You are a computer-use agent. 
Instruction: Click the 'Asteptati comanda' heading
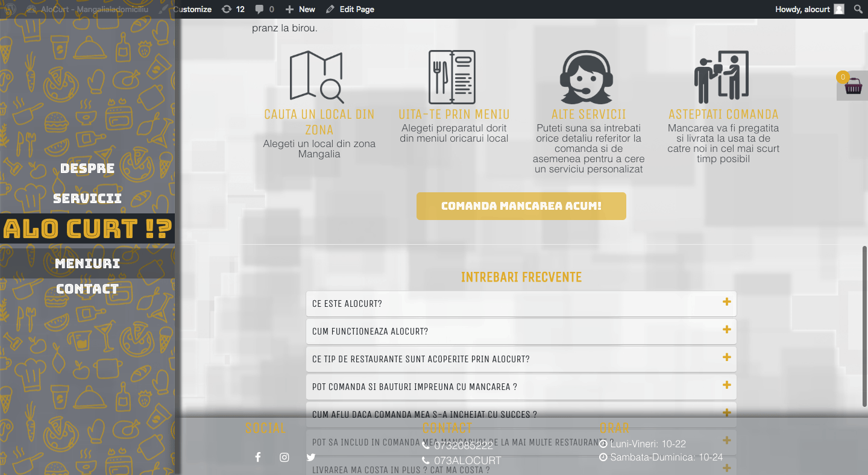723,115
